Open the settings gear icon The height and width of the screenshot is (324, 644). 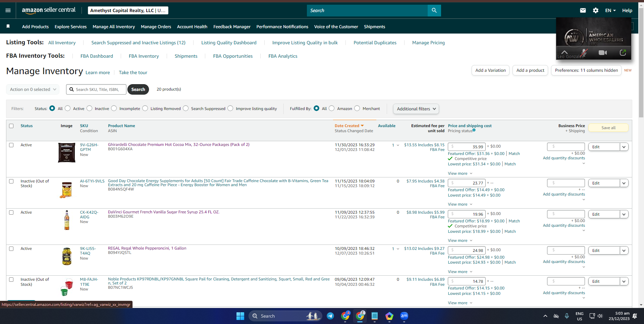(x=596, y=10)
